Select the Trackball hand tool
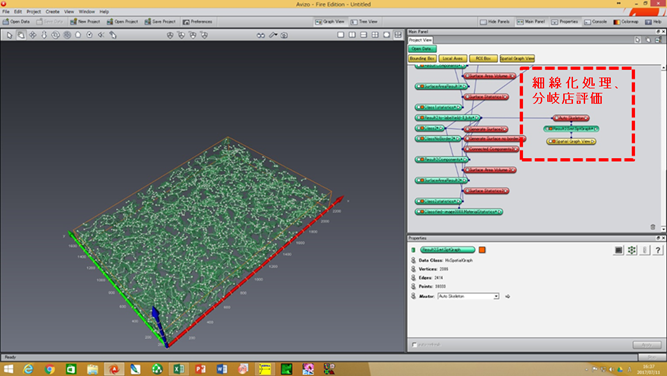The width and height of the screenshot is (667, 376). (21, 35)
